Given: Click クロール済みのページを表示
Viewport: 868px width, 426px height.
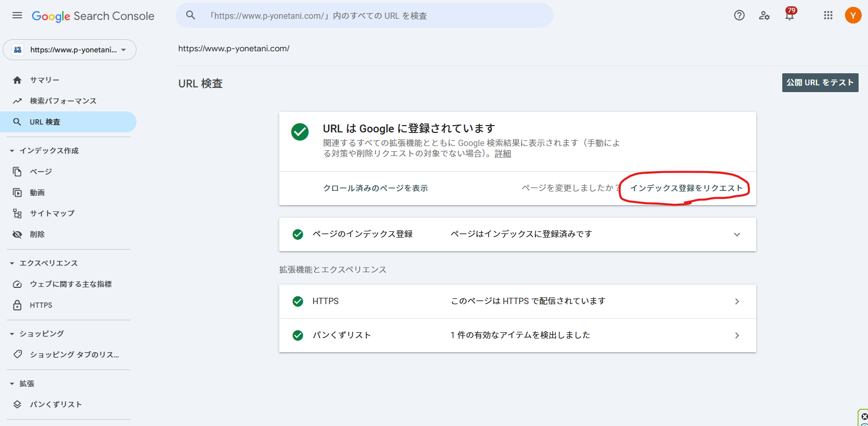Looking at the screenshot, I should [375, 188].
